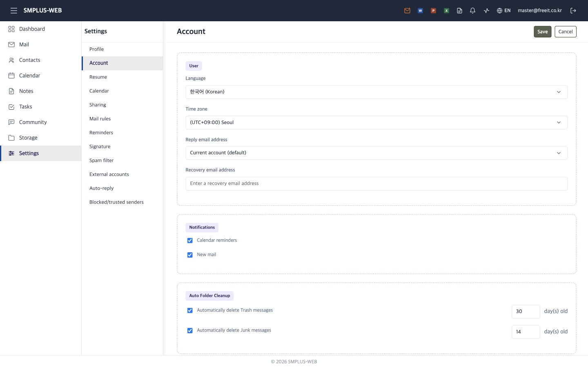
Task: Click the Save button
Action: click(543, 32)
